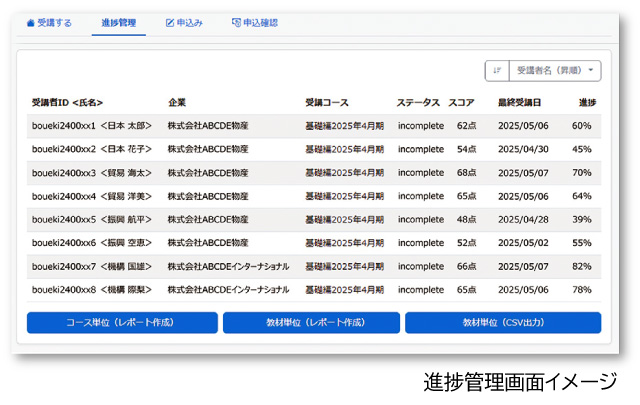Select boueki2400xx3 learner ID cell
Screen dimensions: 640x405
click(x=92, y=173)
